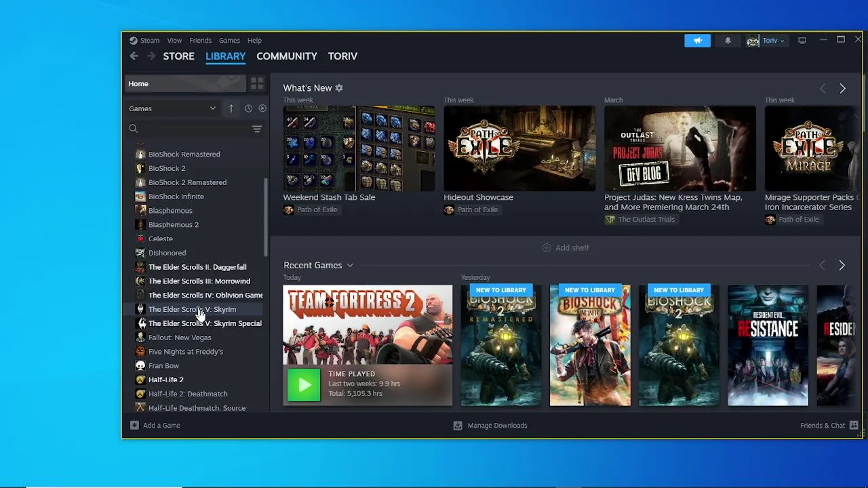Open Hideout Showcase news thumbnail
The image size is (868, 488).
pos(519,148)
